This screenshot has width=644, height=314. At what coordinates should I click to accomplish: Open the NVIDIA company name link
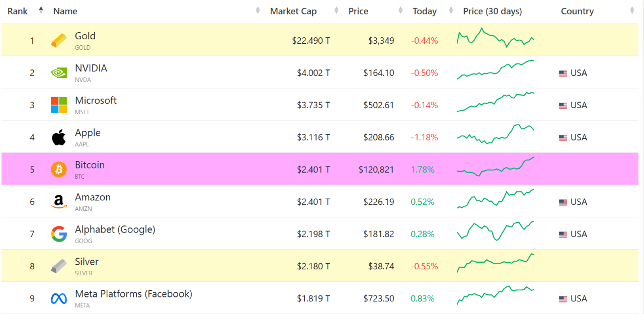[91, 68]
